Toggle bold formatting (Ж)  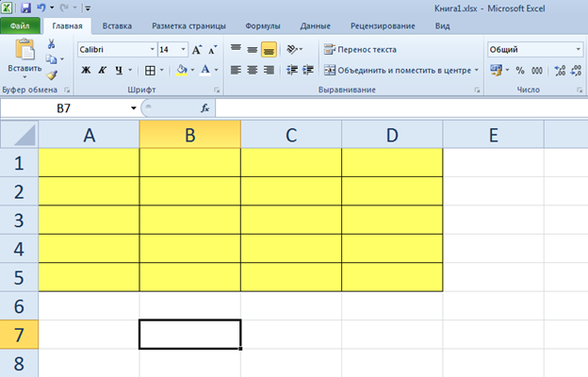point(86,70)
